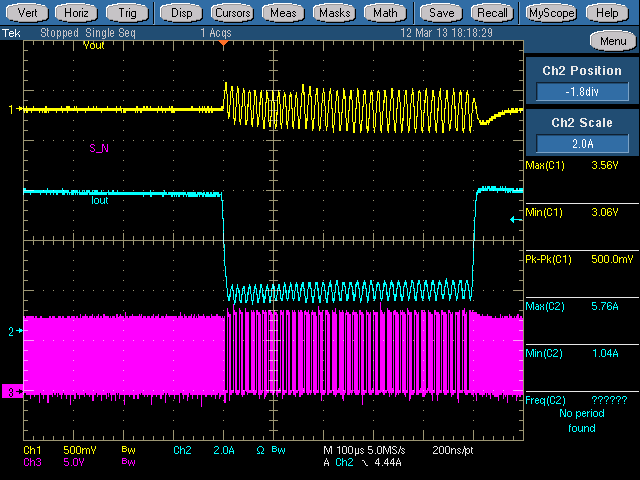Open the Math menu
This screenshot has width=640, height=480.
(x=385, y=13)
